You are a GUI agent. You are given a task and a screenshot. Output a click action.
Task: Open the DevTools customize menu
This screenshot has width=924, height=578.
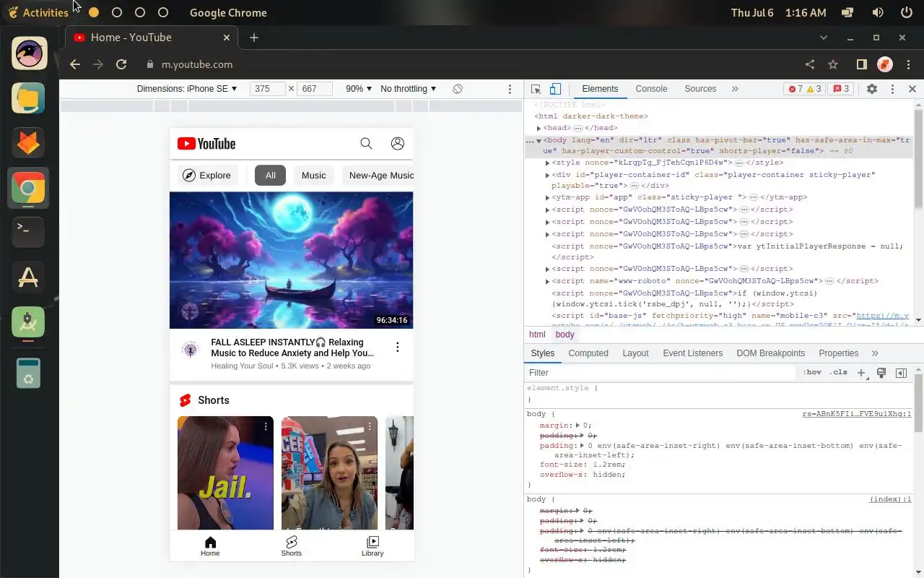pyautogui.click(x=892, y=89)
